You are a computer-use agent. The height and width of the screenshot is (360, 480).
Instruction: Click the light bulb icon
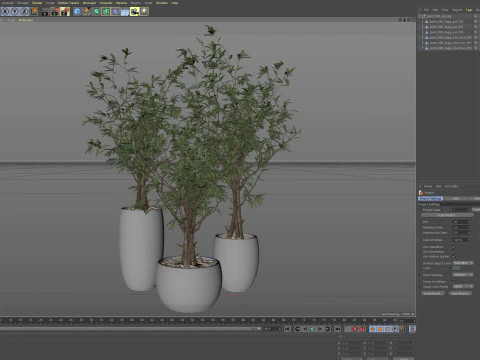pos(144,12)
